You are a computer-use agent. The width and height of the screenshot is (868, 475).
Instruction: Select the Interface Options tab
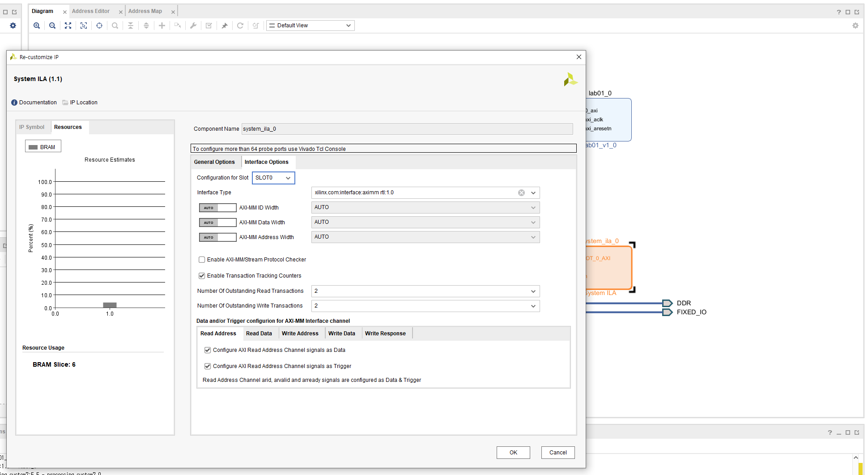coord(267,162)
